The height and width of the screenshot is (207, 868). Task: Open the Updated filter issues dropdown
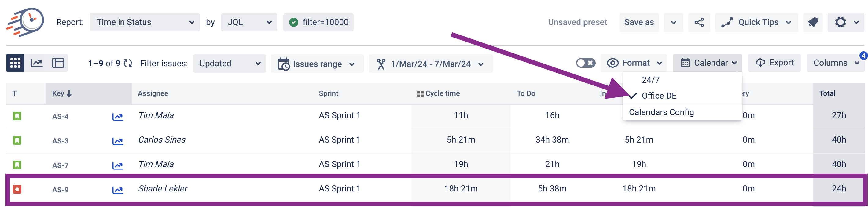[x=230, y=63]
